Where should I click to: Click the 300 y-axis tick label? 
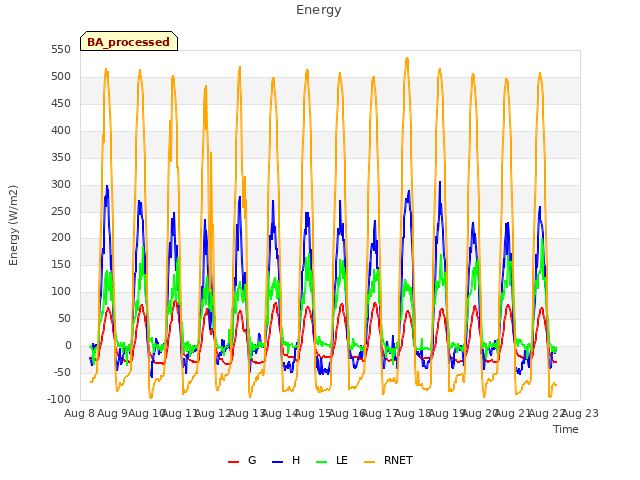pyautogui.click(x=61, y=184)
